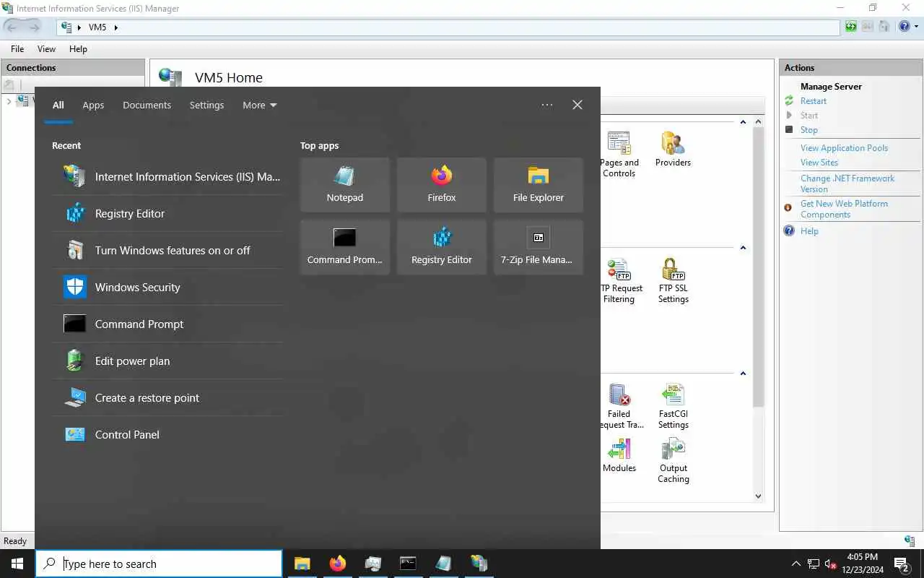Open Notepad from Top apps
The width and height of the screenshot is (924, 578).
point(344,185)
